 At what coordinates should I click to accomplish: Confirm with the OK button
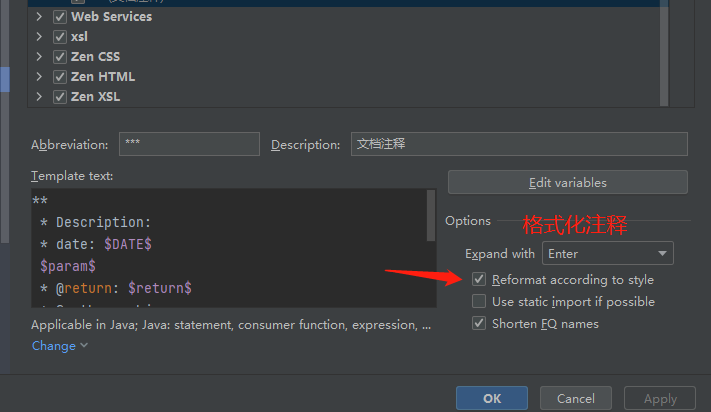tap(492, 398)
